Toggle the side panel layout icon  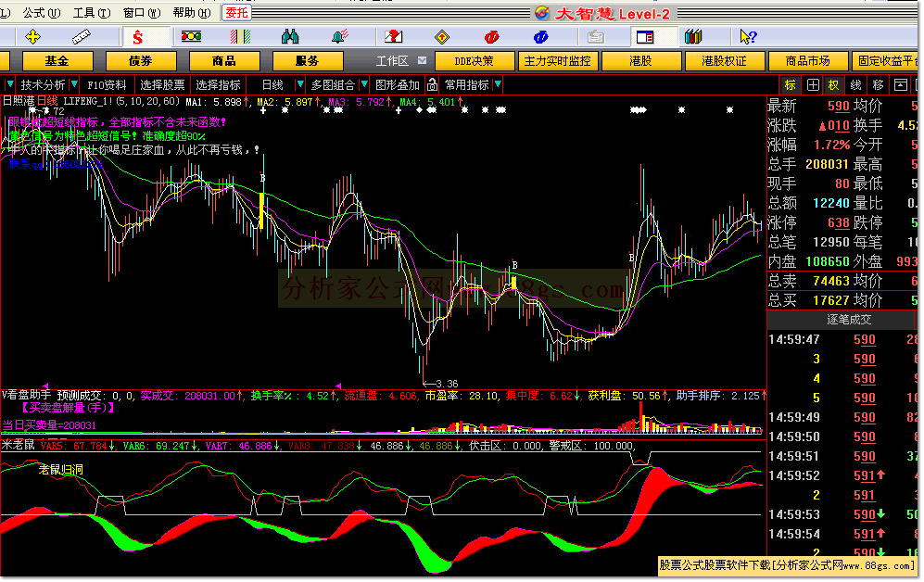pos(645,37)
